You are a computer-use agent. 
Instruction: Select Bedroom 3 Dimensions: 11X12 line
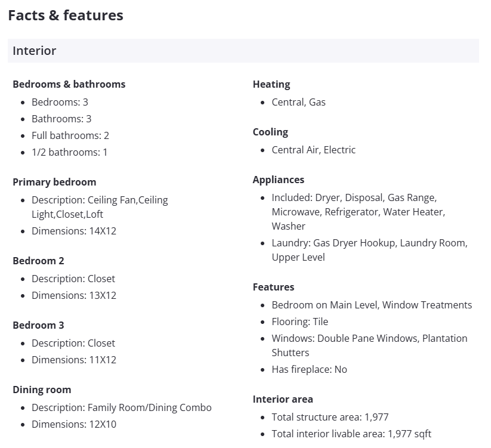click(74, 360)
